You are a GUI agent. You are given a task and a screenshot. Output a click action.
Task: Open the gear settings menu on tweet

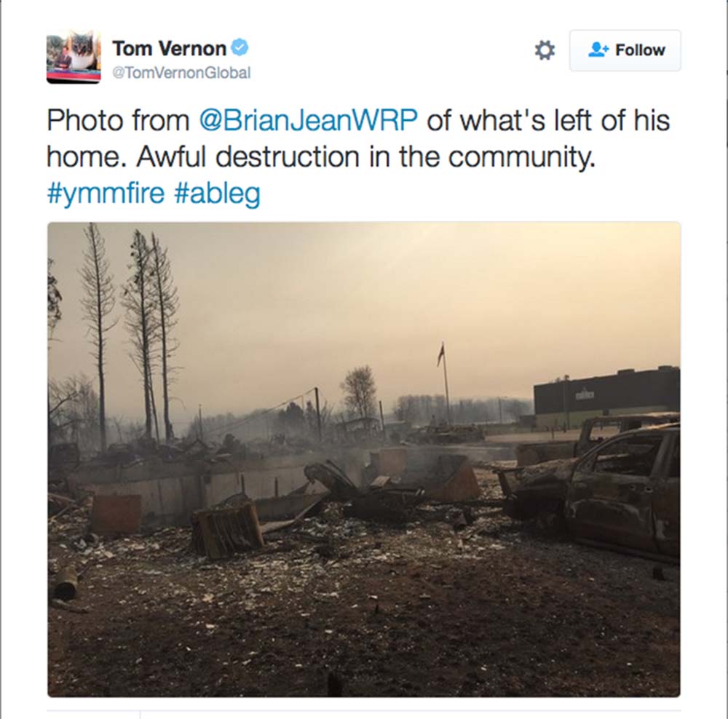[545, 50]
